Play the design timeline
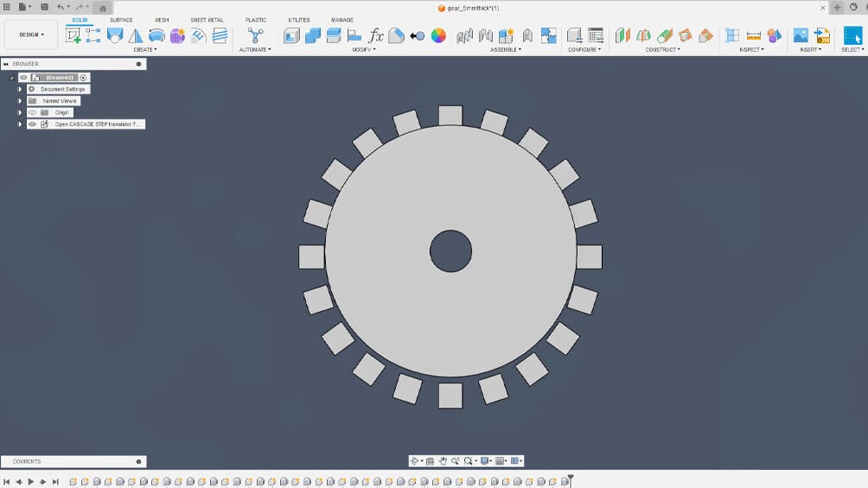The image size is (868, 488). coord(30,482)
